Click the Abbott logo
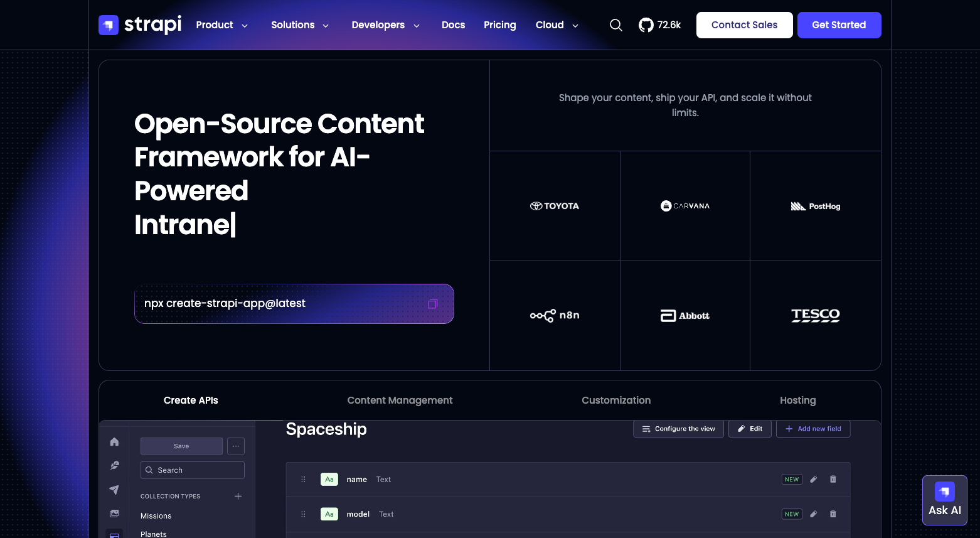 [x=685, y=316]
